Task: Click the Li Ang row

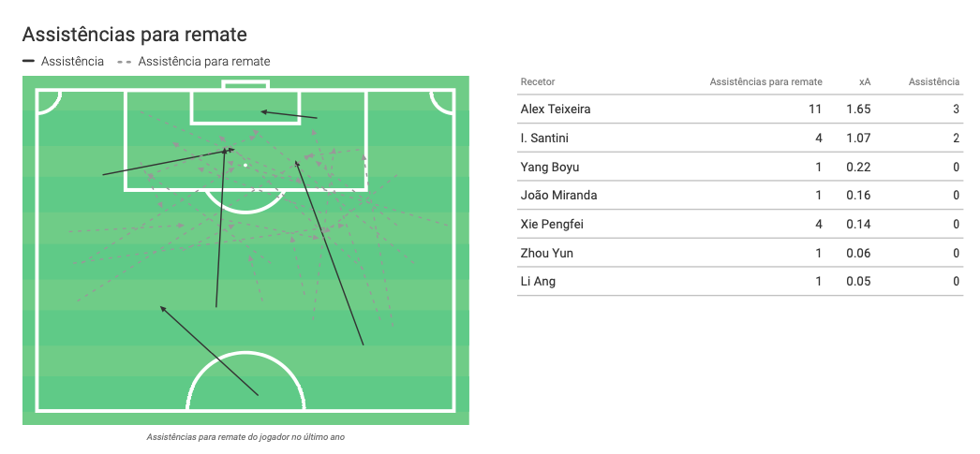Action: pyautogui.click(x=739, y=282)
